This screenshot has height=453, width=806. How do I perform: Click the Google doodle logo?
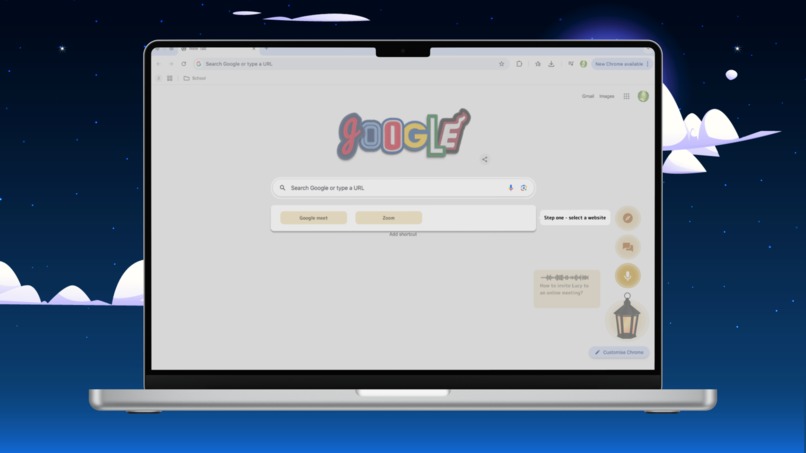tap(403, 133)
